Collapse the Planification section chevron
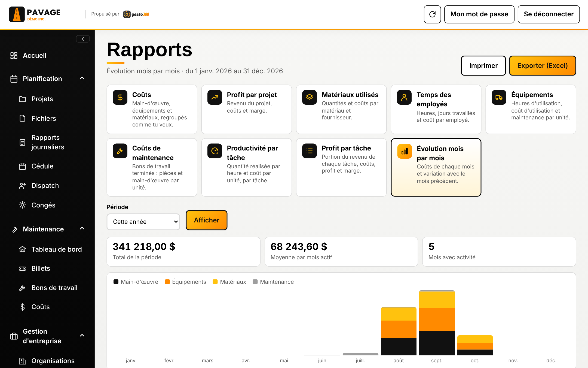Screen dimensions: 588x368 pyautogui.click(x=82, y=79)
